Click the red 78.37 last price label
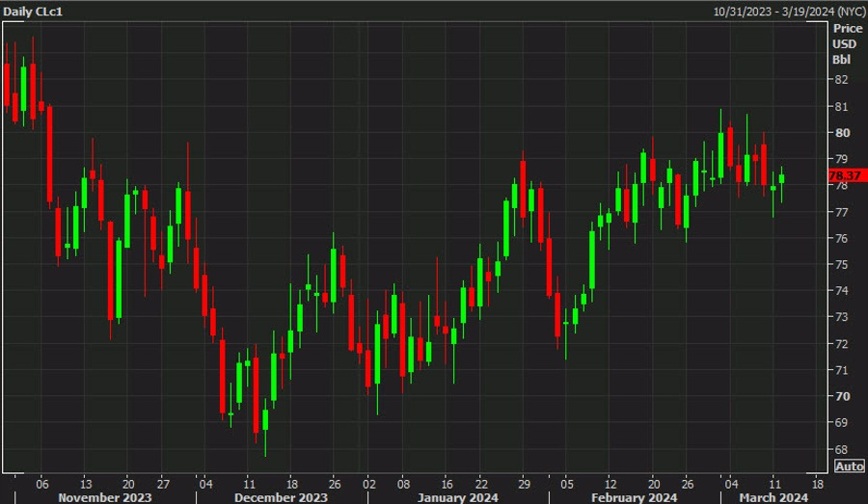The image size is (868, 504). tap(847, 175)
